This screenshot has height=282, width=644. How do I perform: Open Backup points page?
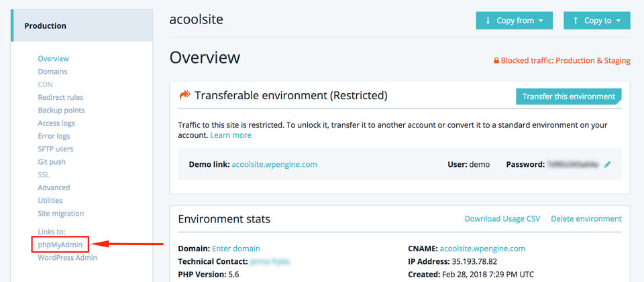click(61, 111)
